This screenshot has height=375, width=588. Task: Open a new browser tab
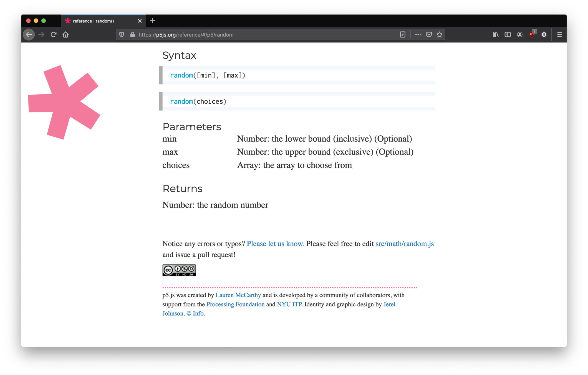coord(153,21)
